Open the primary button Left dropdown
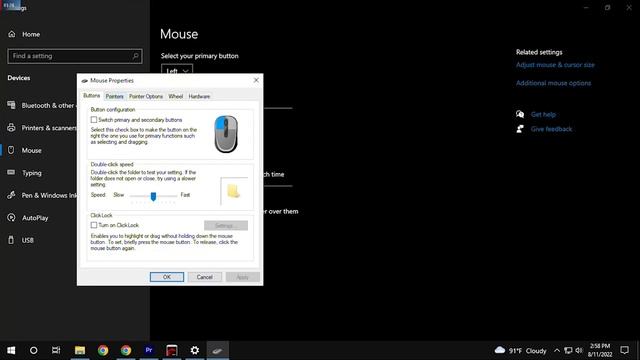The image size is (640, 360). (x=177, y=70)
